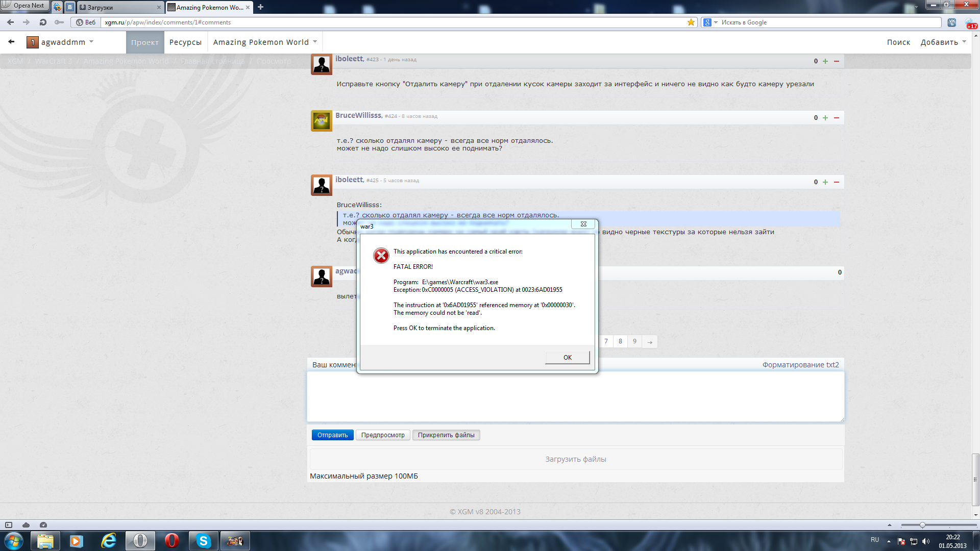Open Windows Explorer from taskbar
The width and height of the screenshot is (980, 551).
pos(45,541)
